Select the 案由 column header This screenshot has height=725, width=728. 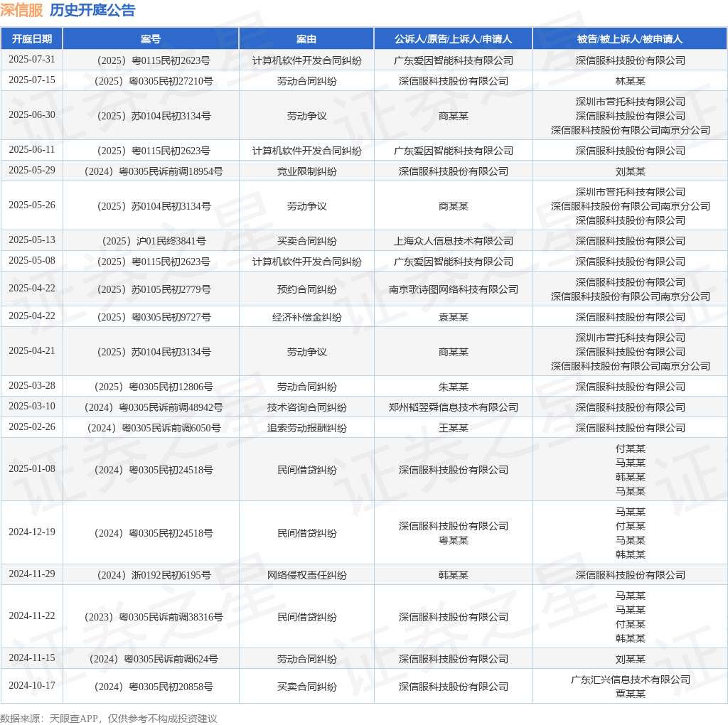(x=306, y=39)
